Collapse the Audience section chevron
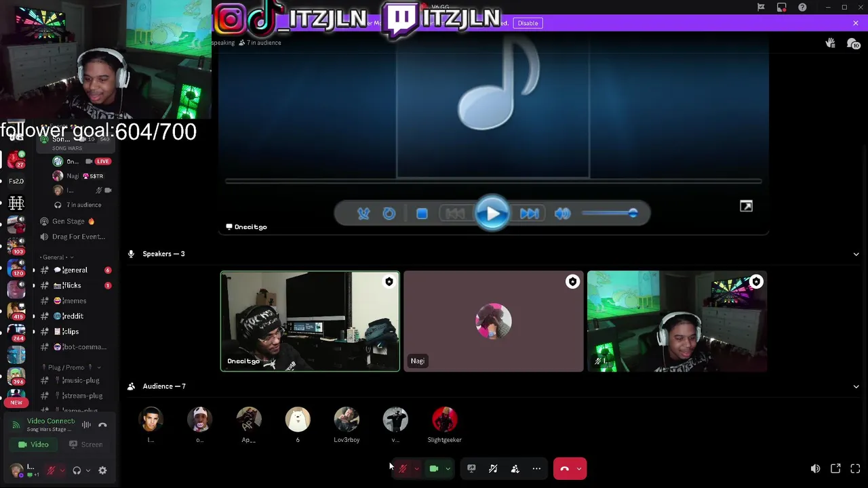 pyautogui.click(x=856, y=386)
